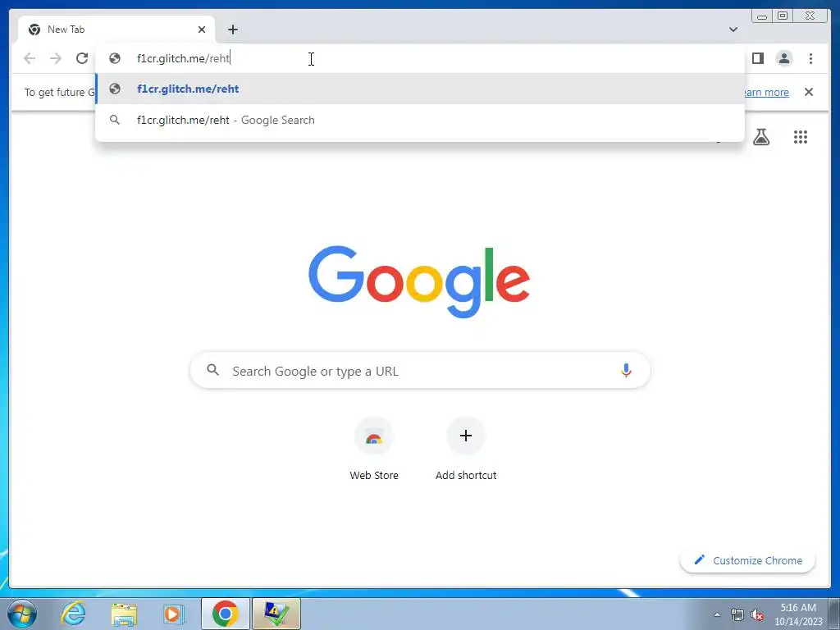
Task: Dismiss the info bar with X
Action: (x=808, y=92)
